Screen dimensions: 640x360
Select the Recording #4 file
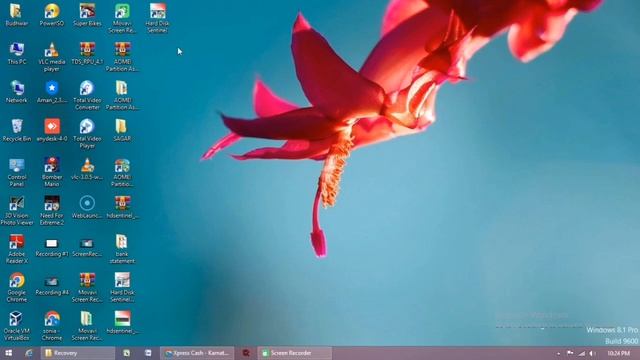(52, 286)
